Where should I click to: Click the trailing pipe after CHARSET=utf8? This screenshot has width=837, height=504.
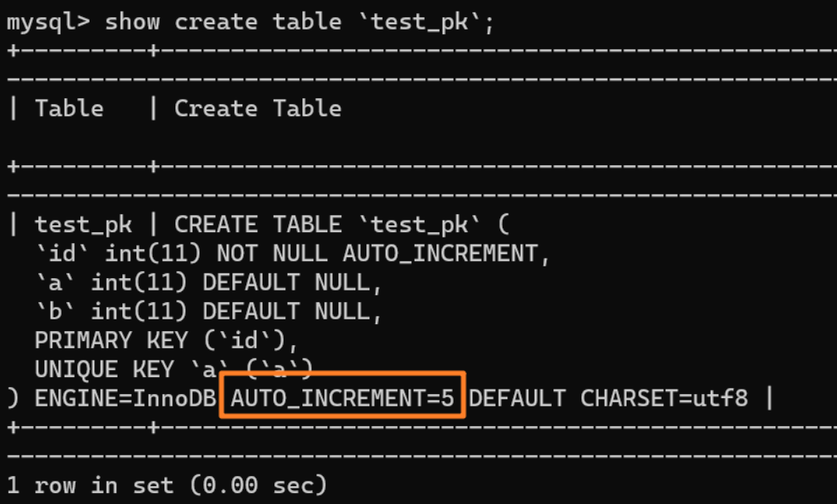click(x=769, y=398)
